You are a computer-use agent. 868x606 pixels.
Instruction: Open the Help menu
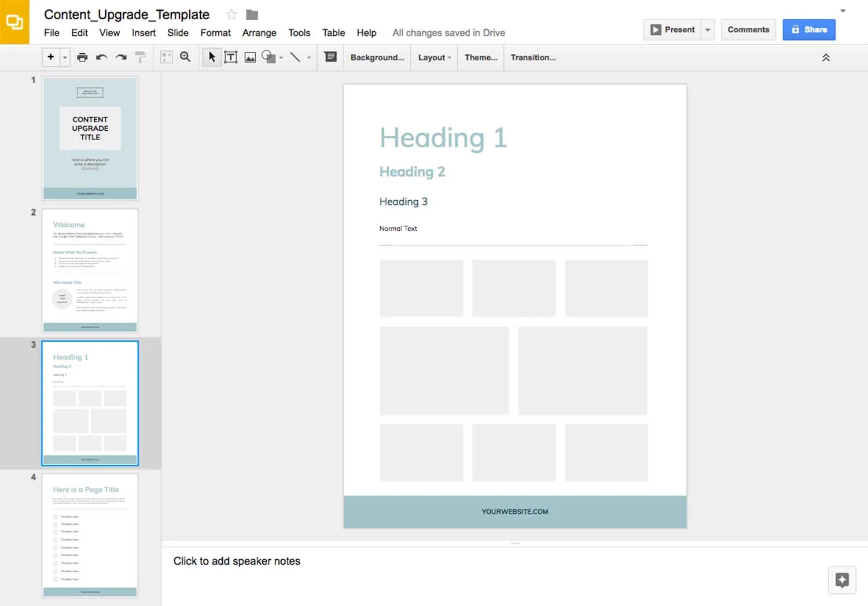point(366,33)
